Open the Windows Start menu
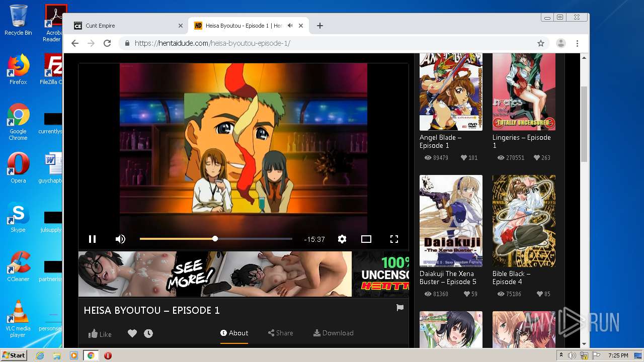Screen dimensions: 644x362 [14, 355]
